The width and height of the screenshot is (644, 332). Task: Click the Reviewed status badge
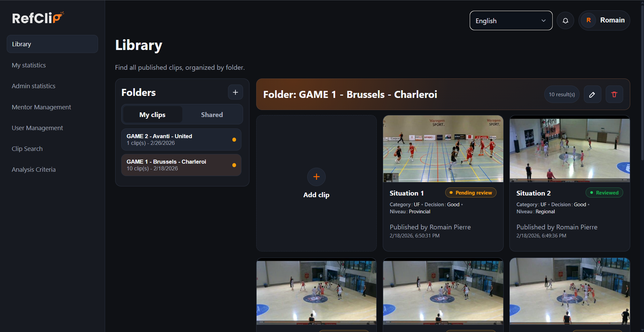604,193
